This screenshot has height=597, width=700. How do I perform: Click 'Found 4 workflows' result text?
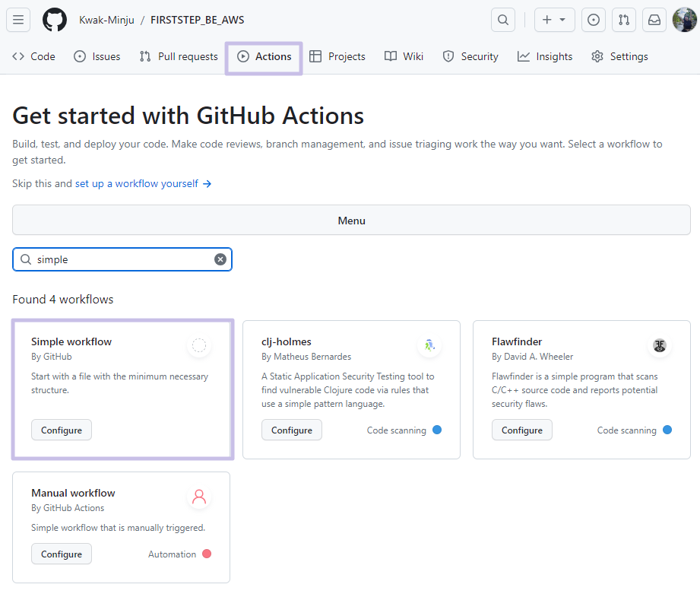pos(63,300)
